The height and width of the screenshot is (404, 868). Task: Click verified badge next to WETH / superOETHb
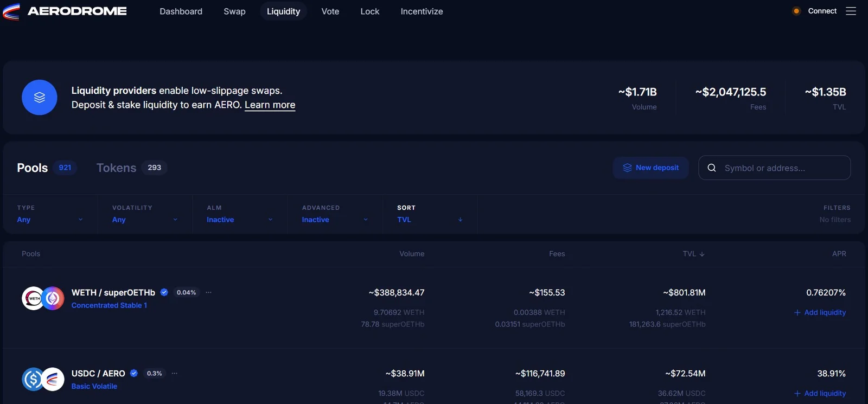pyautogui.click(x=164, y=292)
